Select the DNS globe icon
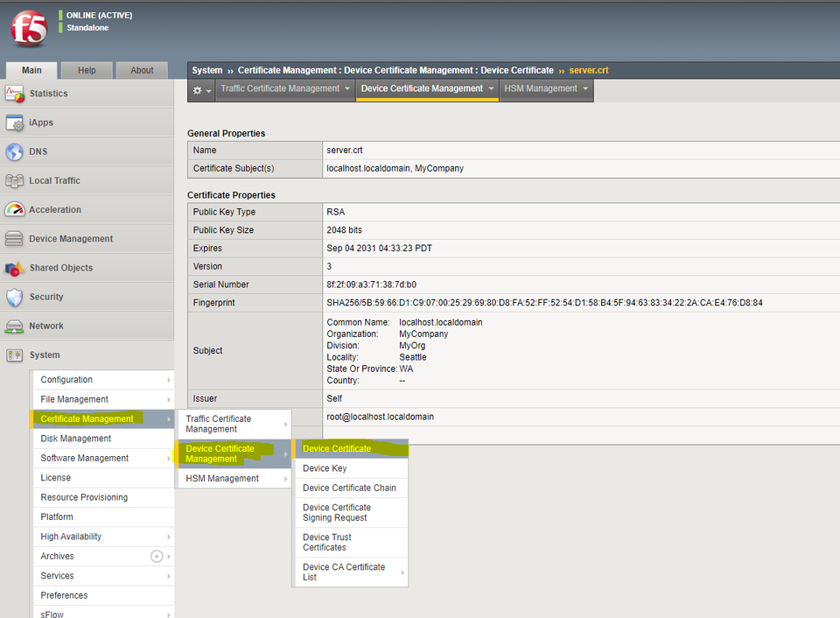 pos(14,152)
